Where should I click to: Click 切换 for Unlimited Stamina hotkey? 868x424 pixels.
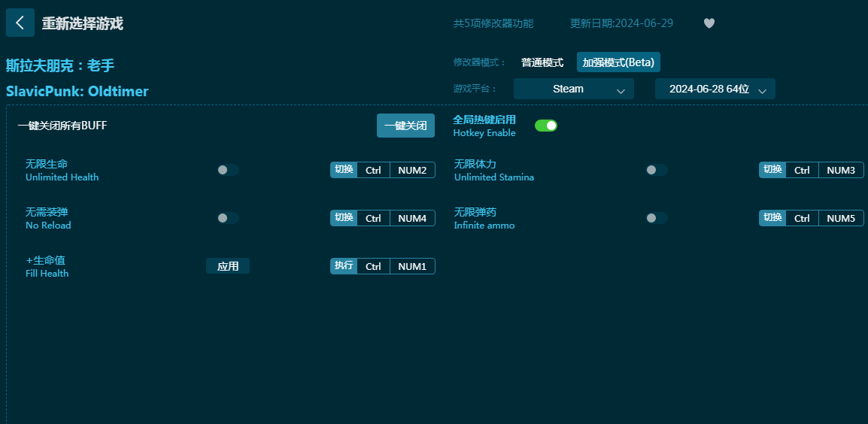click(772, 170)
